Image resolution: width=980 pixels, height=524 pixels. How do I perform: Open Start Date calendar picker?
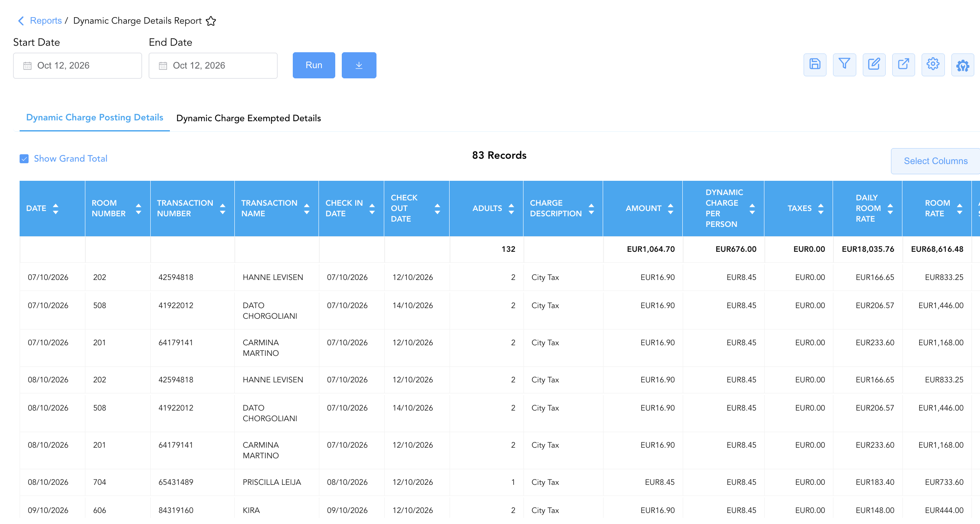pyautogui.click(x=78, y=65)
